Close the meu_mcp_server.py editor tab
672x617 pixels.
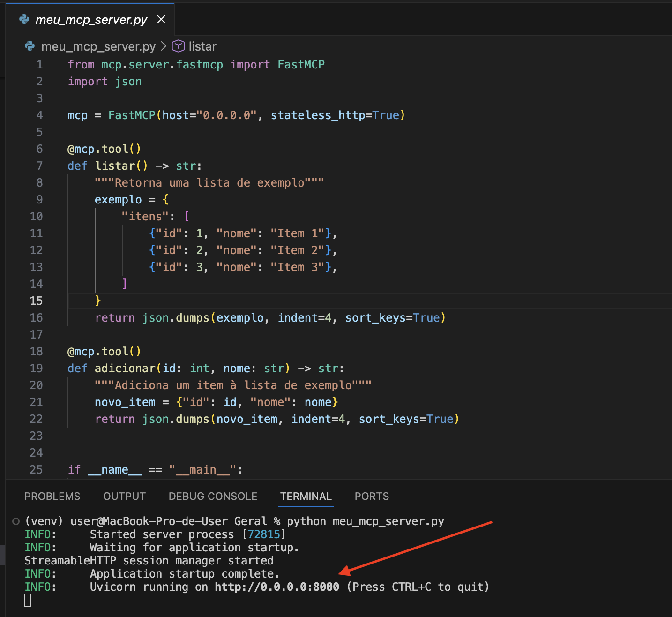coord(161,19)
